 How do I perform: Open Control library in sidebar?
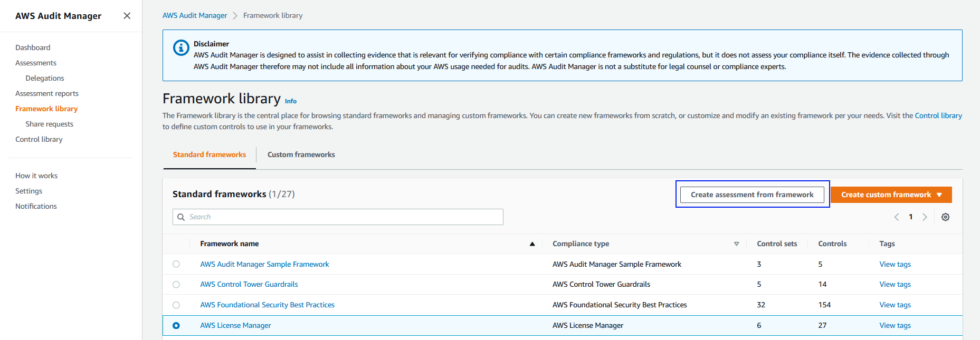click(x=39, y=139)
